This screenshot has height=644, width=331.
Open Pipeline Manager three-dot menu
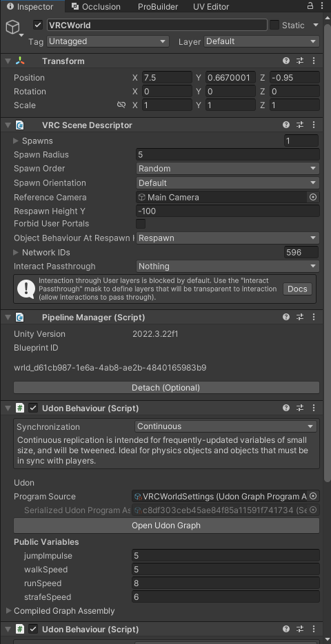(314, 317)
